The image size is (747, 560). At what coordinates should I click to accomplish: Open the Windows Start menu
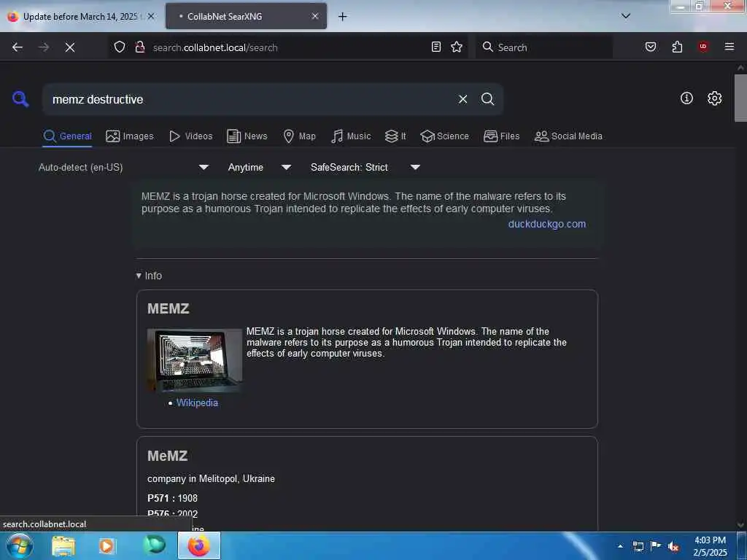pyautogui.click(x=19, y=545)
